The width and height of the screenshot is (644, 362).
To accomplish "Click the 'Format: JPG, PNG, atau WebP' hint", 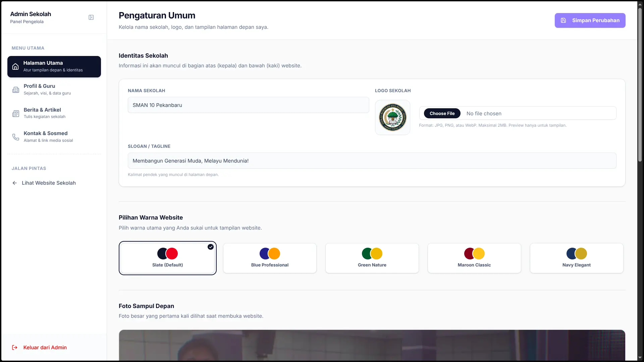I will (x=493, y=125).
